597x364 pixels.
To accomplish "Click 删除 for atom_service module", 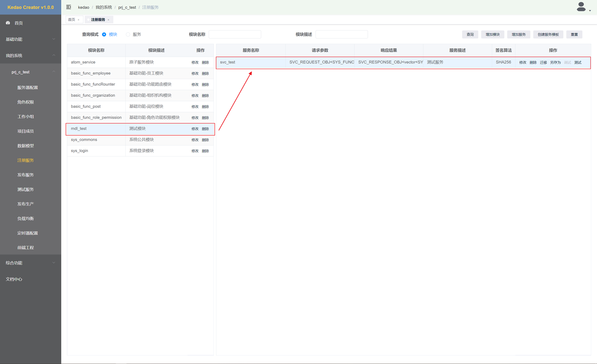I will [205, 63].
